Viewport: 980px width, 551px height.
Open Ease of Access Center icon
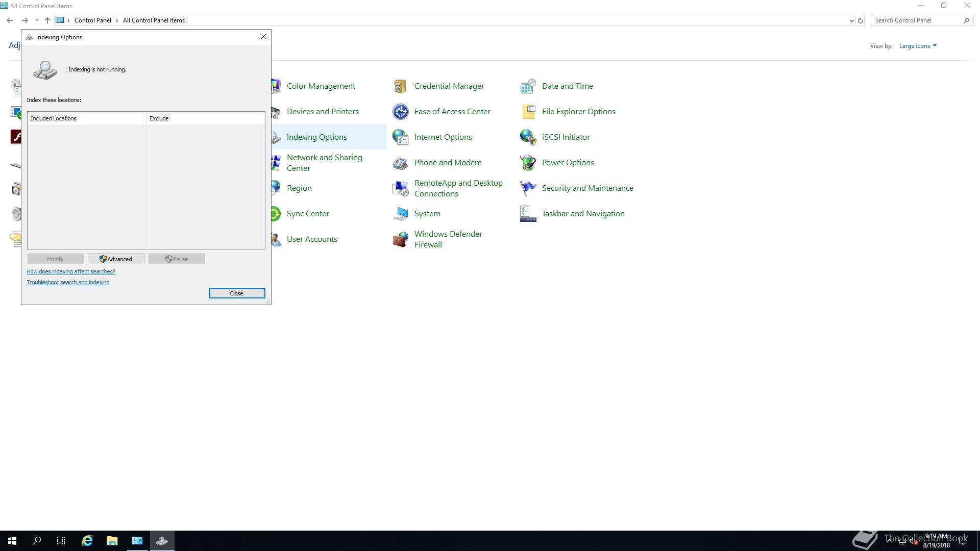[400, 112]
